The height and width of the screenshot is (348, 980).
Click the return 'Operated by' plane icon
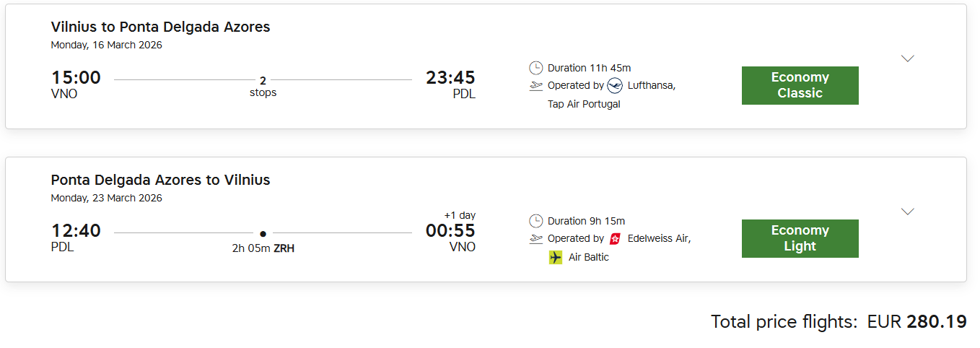pos(536,239)
